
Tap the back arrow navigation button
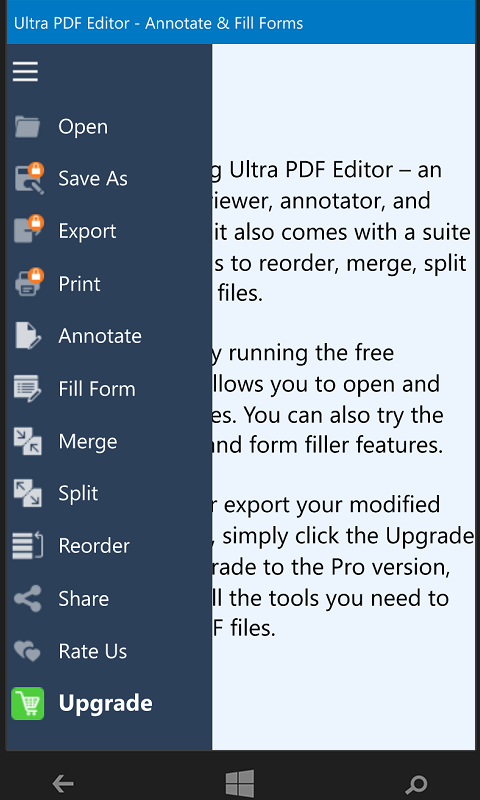click(63, 783)
